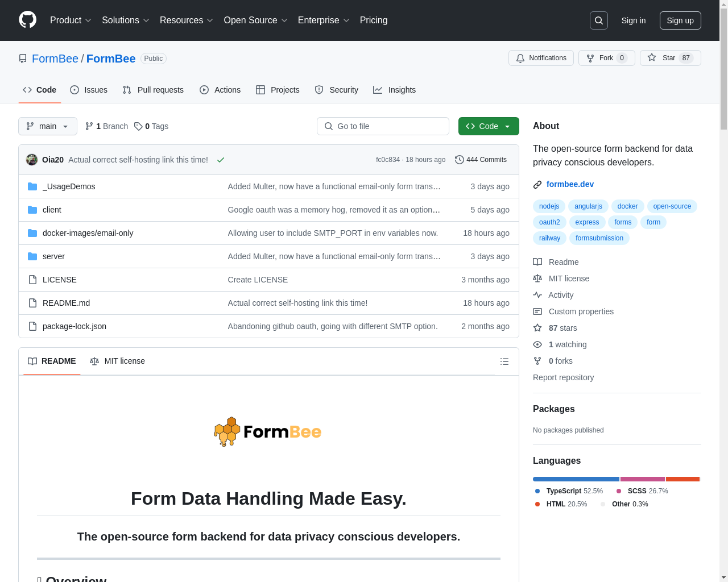Select the MIT license tab in file viewer
Image resolution: width=728 pixels, height=582 pixels.
117,361
